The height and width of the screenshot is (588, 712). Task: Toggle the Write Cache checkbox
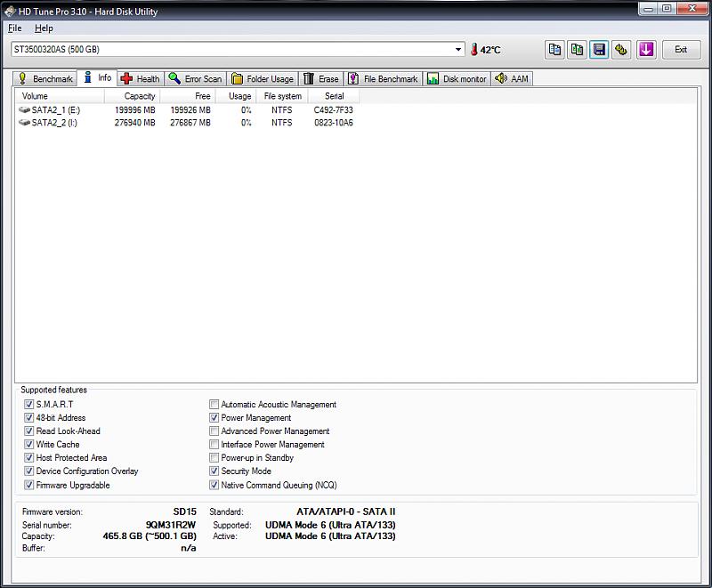(x=29, y=444)
